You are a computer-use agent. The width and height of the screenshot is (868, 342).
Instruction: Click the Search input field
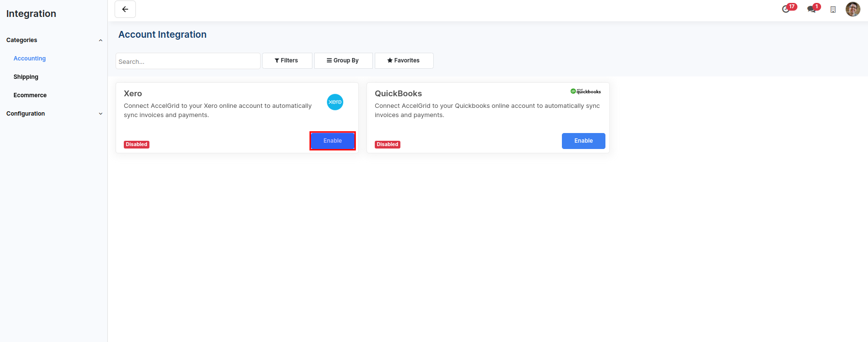(x=188, y=61)
